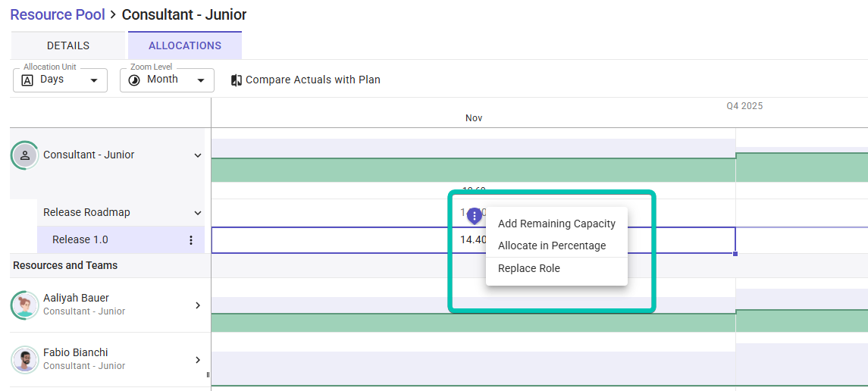Collapse the Release Roadmap group
Screen dimensions: 868x391
point(198,213)
